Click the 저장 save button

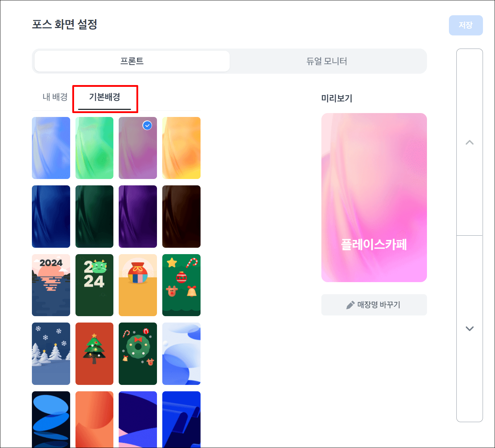(466, 25)
